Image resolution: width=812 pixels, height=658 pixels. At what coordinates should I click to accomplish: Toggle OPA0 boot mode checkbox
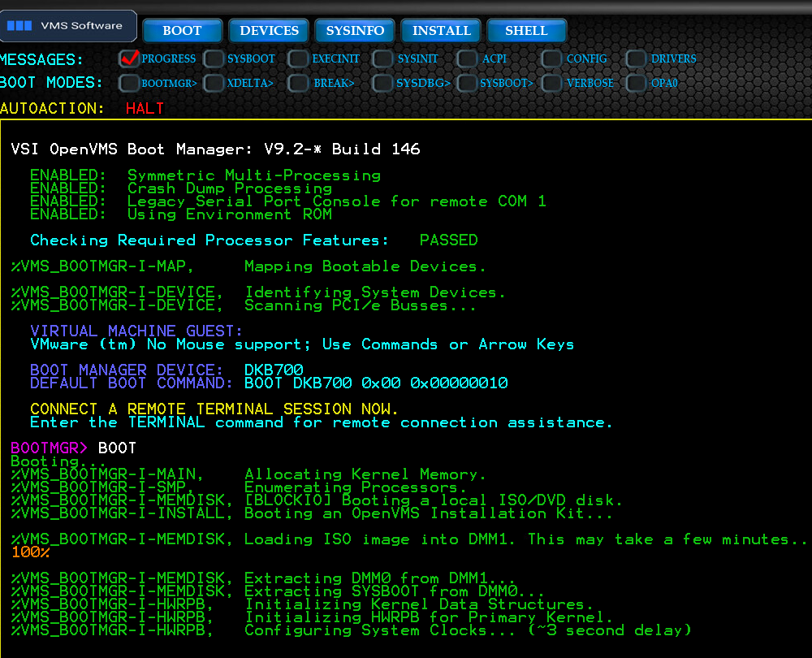coord(636,83)
